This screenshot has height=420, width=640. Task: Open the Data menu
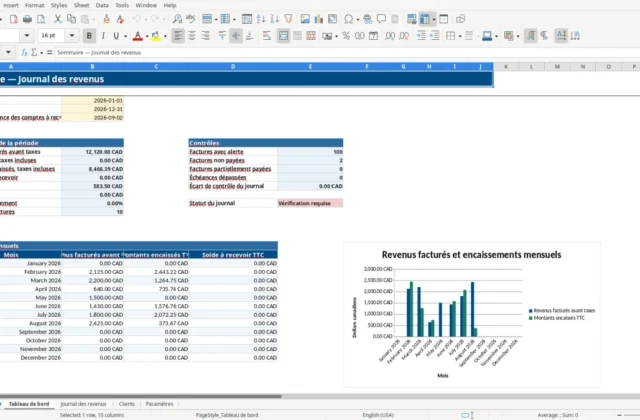pyautogui.click(x=102, y=5)
